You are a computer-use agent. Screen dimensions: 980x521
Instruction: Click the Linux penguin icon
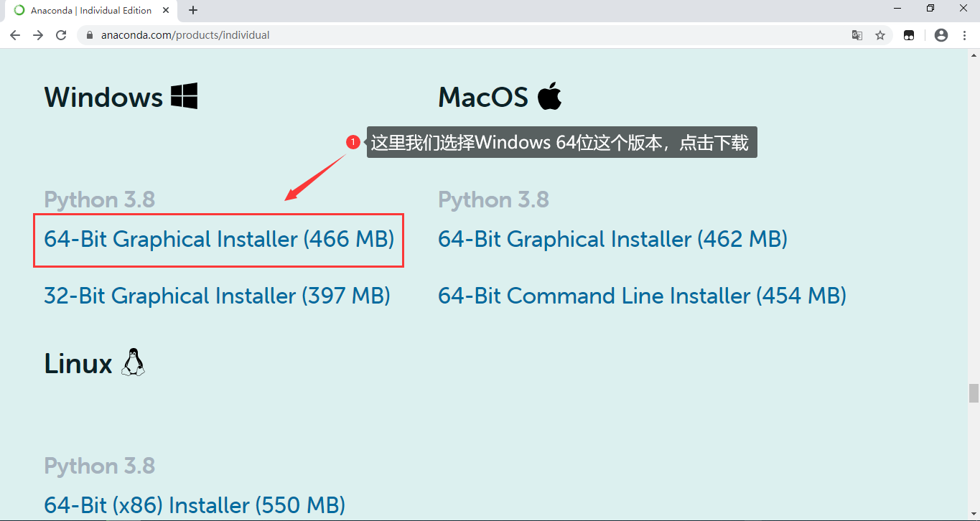pos(133,362)
